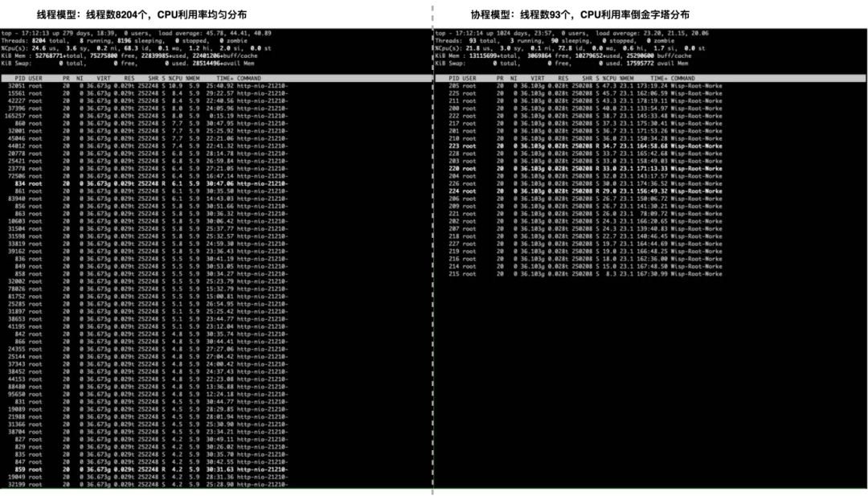This screenshot has width=868, height=496.
Task: Select the row with PID 10603 in left terminal
Action: click(149, 221)
